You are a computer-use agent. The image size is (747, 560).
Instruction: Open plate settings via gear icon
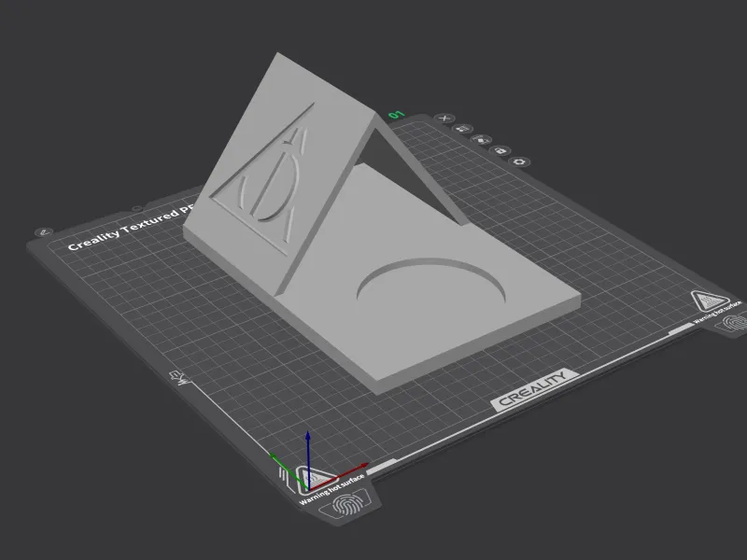[519, 161]
